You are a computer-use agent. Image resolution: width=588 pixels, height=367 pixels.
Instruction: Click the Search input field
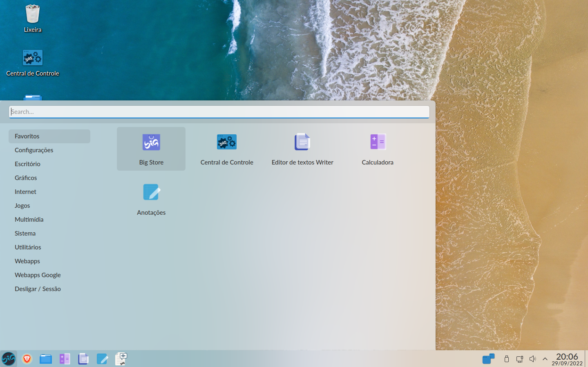pos(219,111)
